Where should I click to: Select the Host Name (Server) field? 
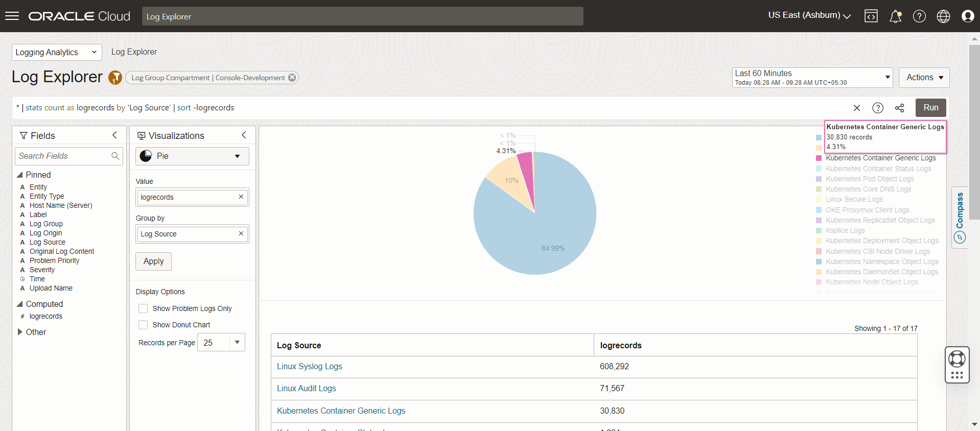pos(61,205)
